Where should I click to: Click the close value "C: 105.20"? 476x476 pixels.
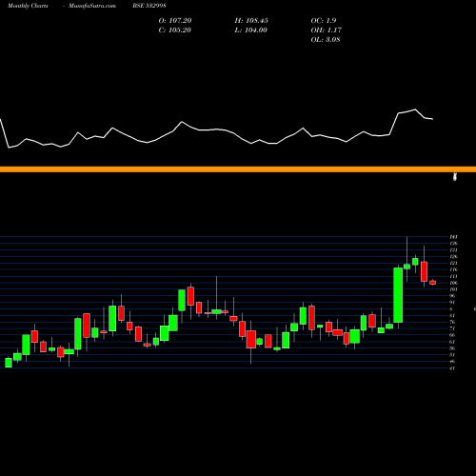click(175, 30)
